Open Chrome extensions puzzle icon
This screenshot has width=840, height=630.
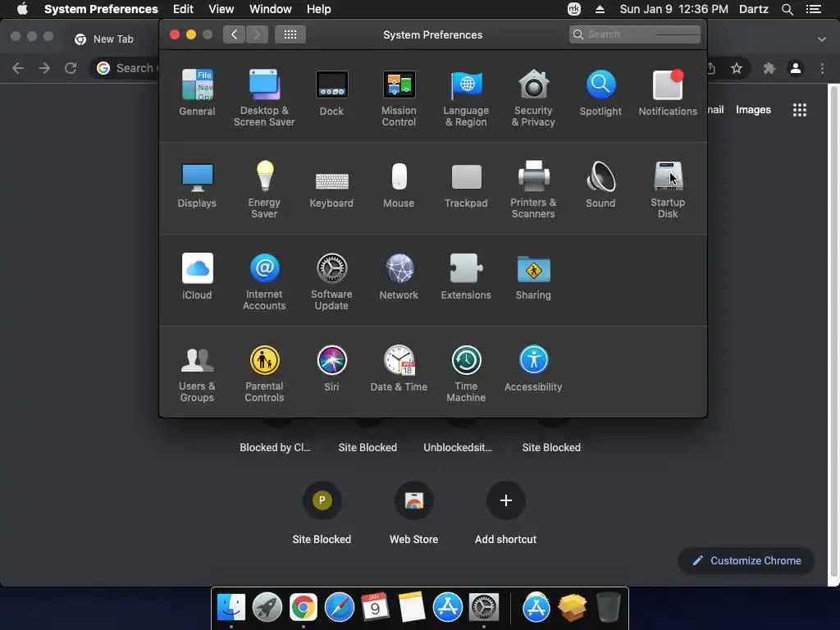[769, 68]
